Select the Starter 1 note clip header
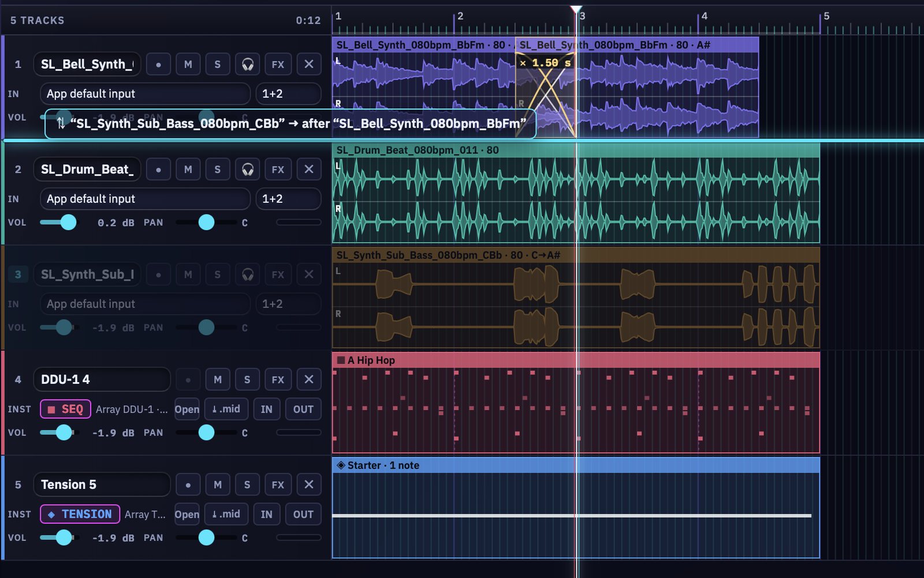Image resolution: width=924 pixels, height=578 pixels. pyautogui.click(x=576, y=465)
